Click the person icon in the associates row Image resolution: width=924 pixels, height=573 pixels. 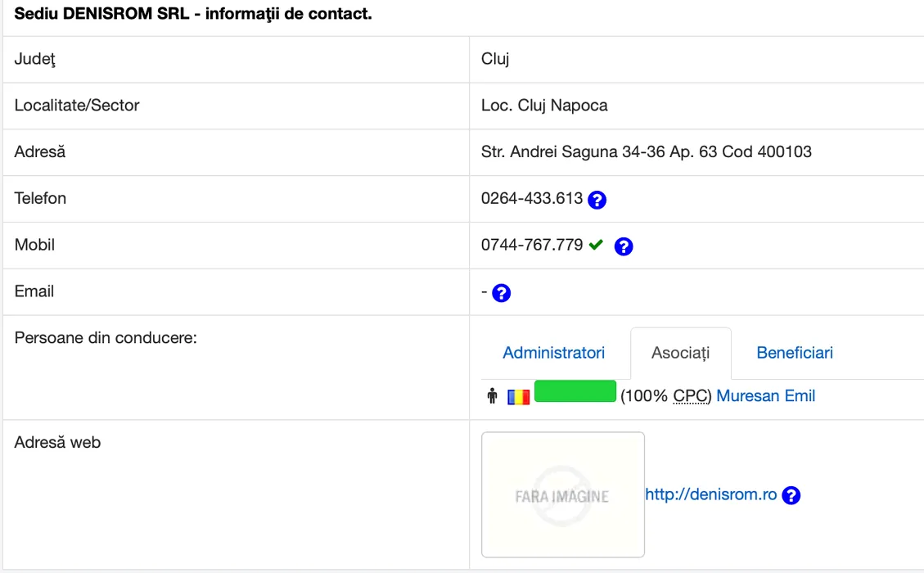pos(492,397)
